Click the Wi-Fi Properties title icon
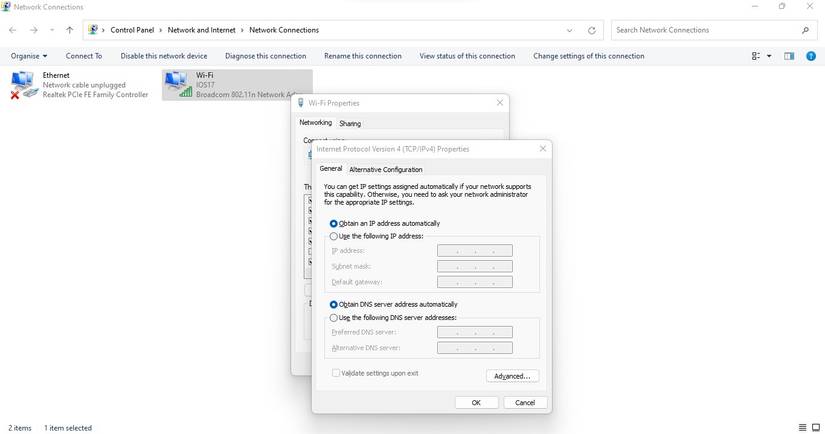 pyautogui.click(x=301, y=103)
